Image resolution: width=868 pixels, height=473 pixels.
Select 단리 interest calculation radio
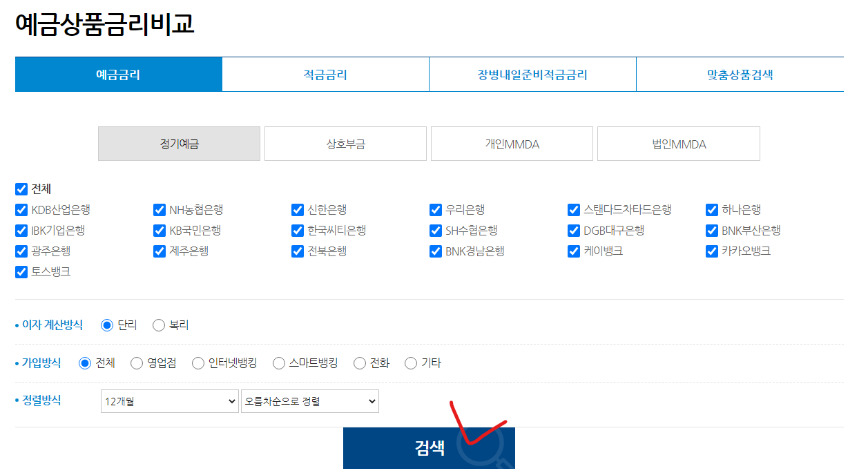tap(107, 325)
